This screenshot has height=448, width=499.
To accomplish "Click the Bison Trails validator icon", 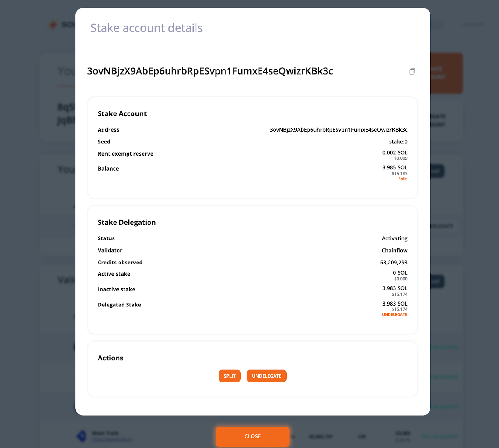I will click(82, 436).
